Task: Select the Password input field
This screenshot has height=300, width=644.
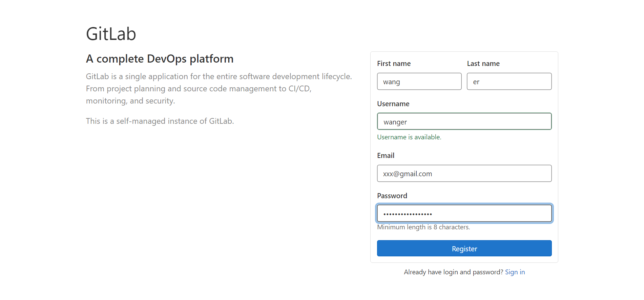Action: pyautogui.click(x=464, y=213)
